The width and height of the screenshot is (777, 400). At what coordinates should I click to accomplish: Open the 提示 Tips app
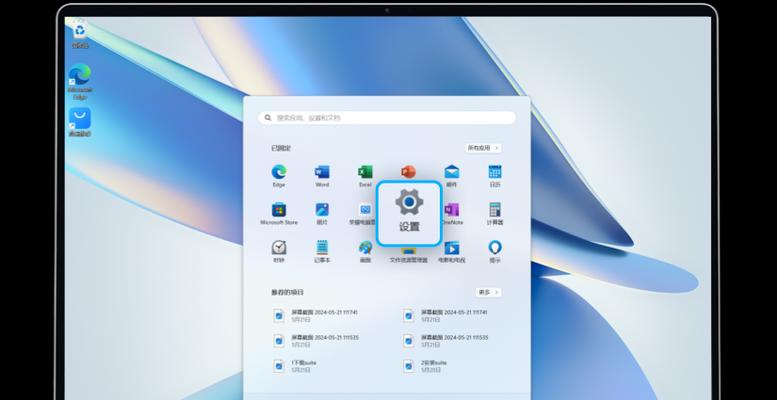pyautogui.click(x=495, y=251)
